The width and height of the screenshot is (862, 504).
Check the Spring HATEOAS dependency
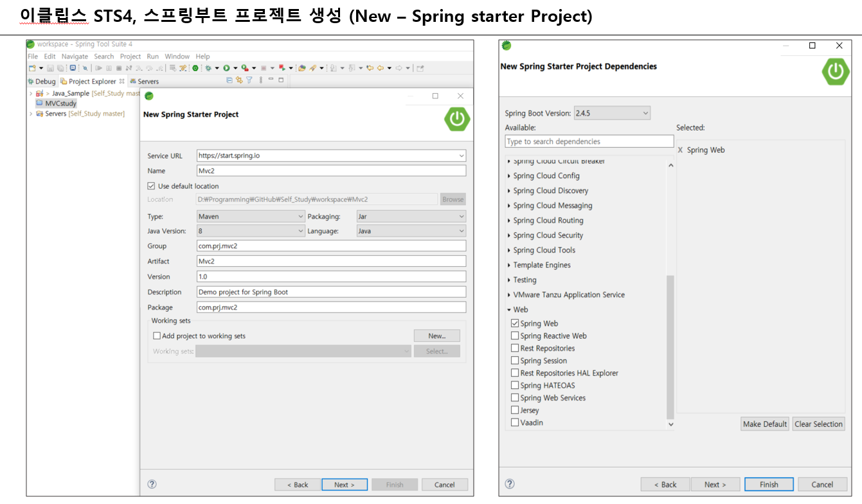pos(515,385)
